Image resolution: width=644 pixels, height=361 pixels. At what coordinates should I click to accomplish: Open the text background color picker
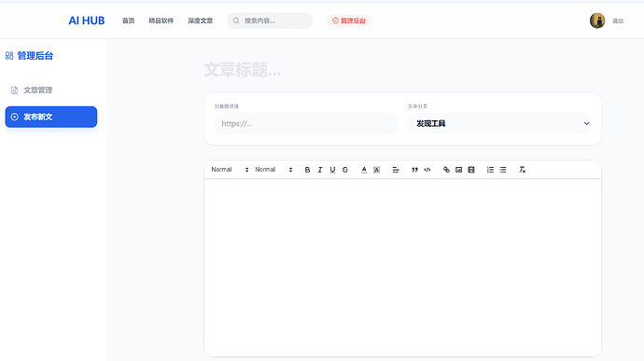point(377,170)
